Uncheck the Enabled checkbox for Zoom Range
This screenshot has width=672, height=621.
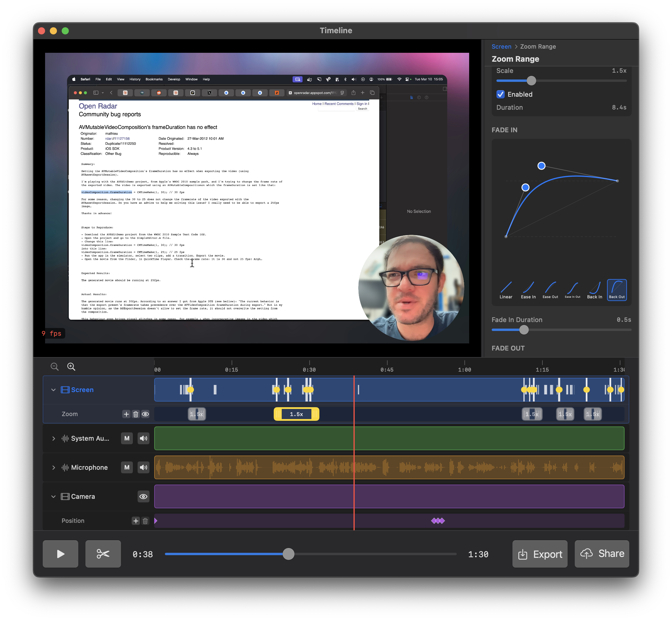[x=500, y=94]
